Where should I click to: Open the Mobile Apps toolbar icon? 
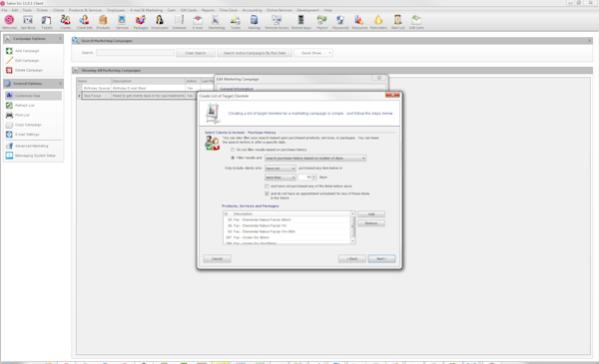(x=301, y=22)
